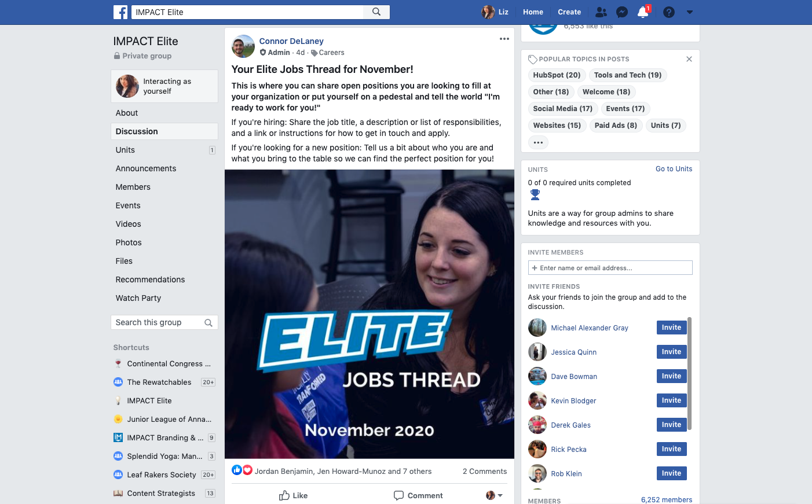The height and width of the screenshot is (504, 812).
Task: Open Quick Help question mark icon
Action: (669, 12)
